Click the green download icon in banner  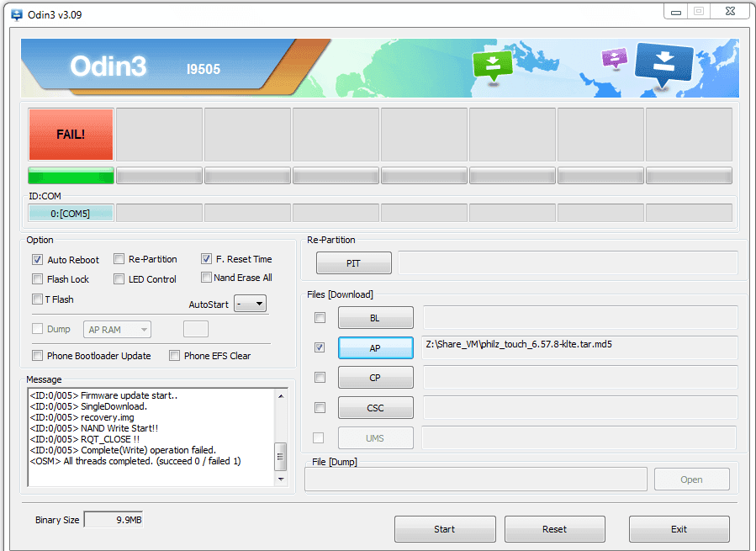tap(492, 66)
